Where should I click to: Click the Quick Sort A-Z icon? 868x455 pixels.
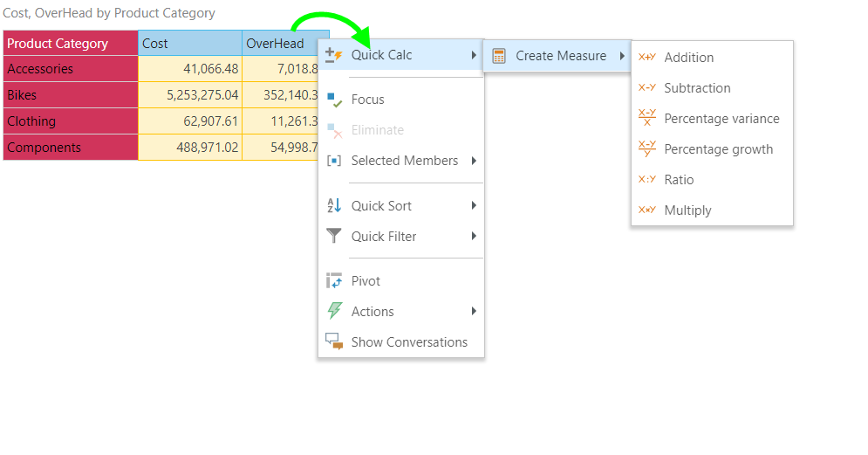tap(333, 206)
